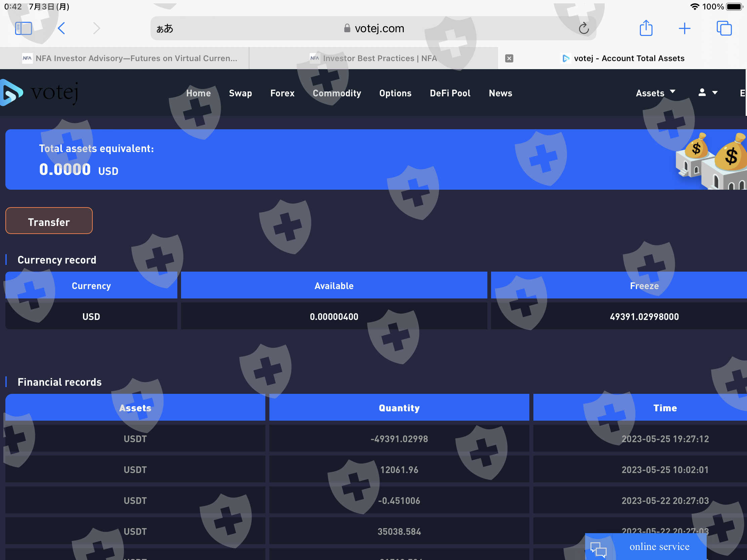Open Safari sidebar panel icon
Image resolution: width=747 pixels, height=560 pixels.
(24, 28)
